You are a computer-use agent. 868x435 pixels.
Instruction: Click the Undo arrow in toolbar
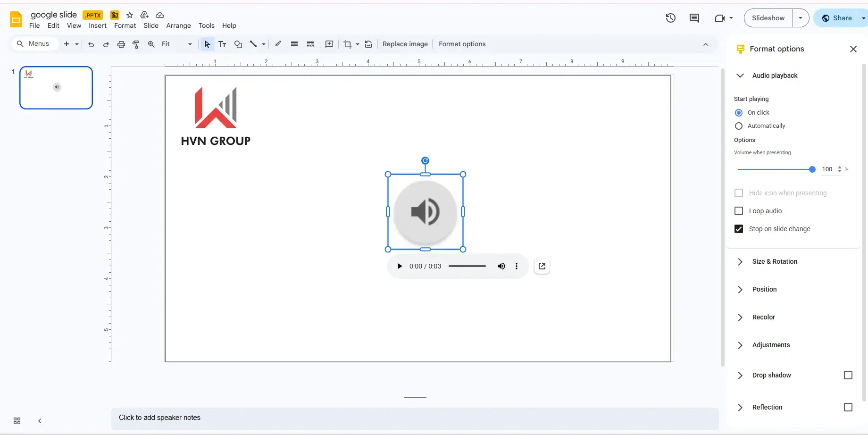pos(91,44)
